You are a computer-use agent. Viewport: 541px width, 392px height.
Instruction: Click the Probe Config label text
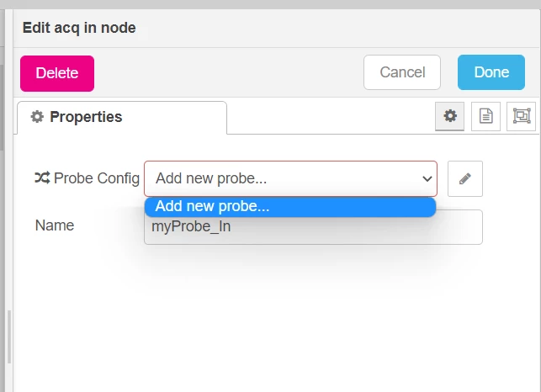(97, 178)
